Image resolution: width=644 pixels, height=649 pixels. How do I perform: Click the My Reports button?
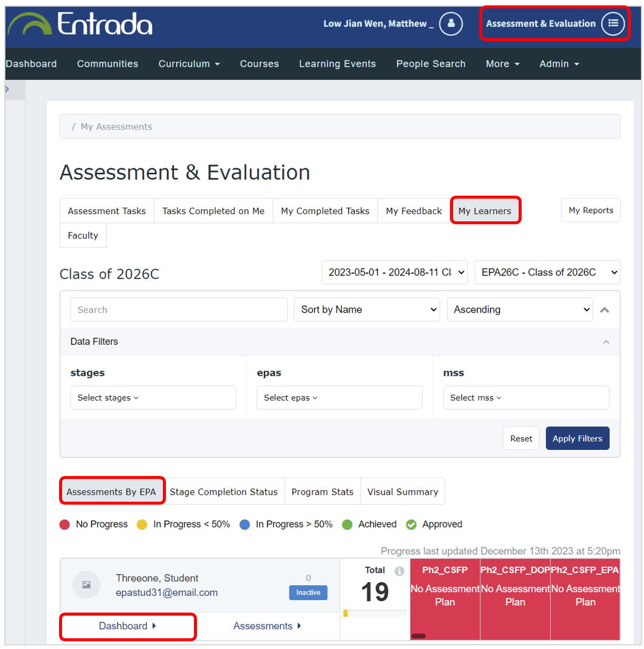pyautogui.click(x=590, y=210)
